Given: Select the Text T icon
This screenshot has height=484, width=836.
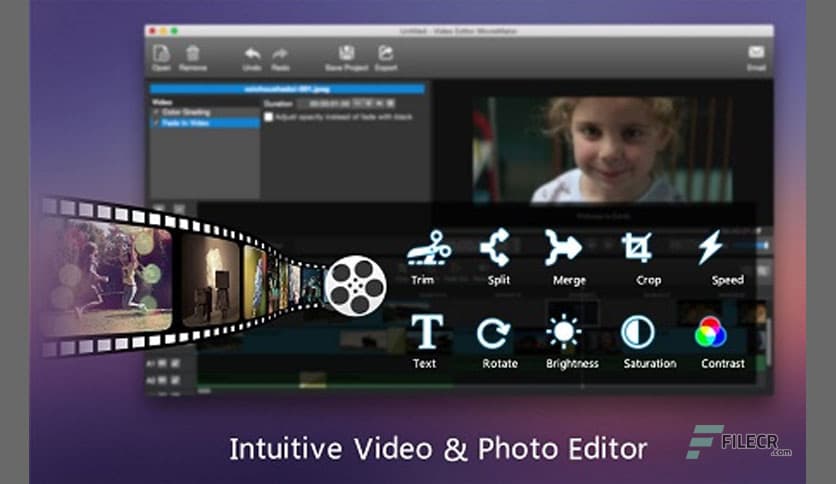Looking at the screenshot, I should pos(427,332).
